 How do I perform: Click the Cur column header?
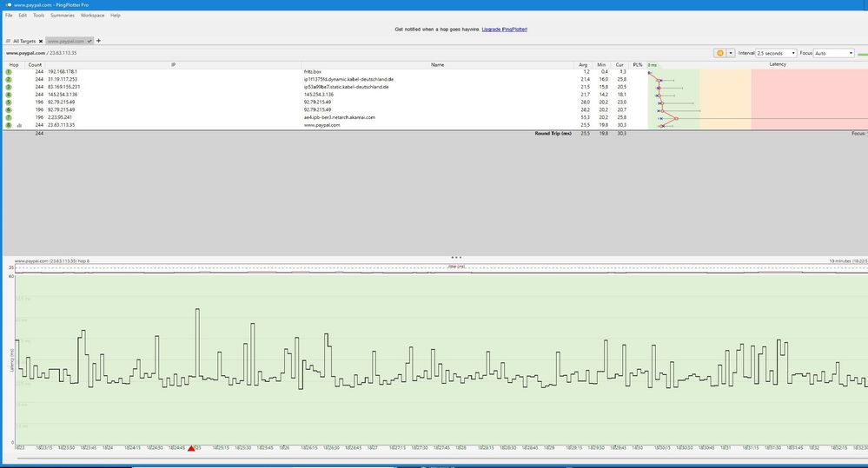(620, 65)
